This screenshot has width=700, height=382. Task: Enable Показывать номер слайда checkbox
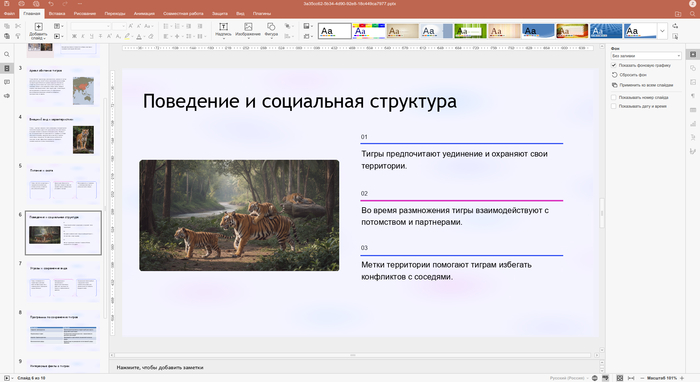[x=614, y=97]
